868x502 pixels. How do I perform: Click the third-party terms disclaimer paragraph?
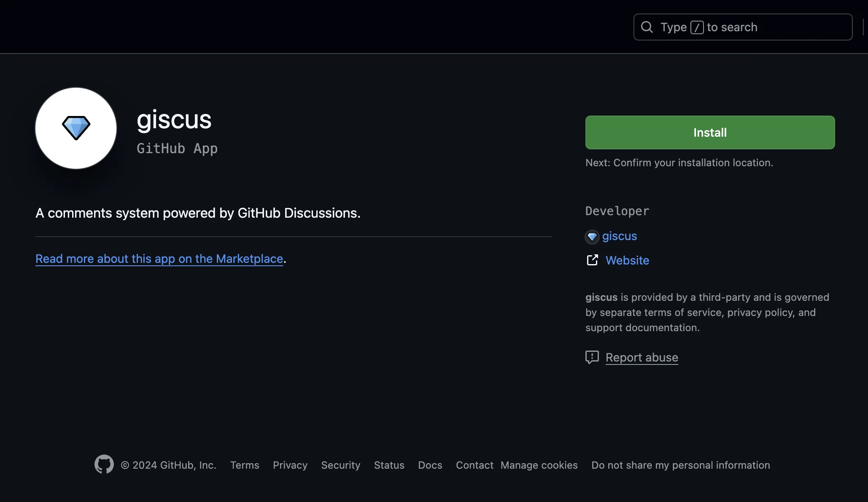pyautogui.click(x=707, y=313)
